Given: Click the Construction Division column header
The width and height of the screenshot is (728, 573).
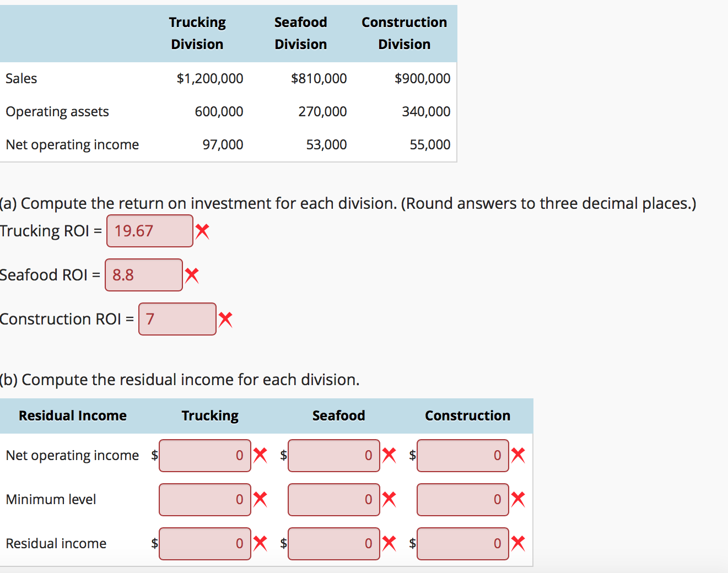Looking at the screenshot, I should [x=405, y=33].
